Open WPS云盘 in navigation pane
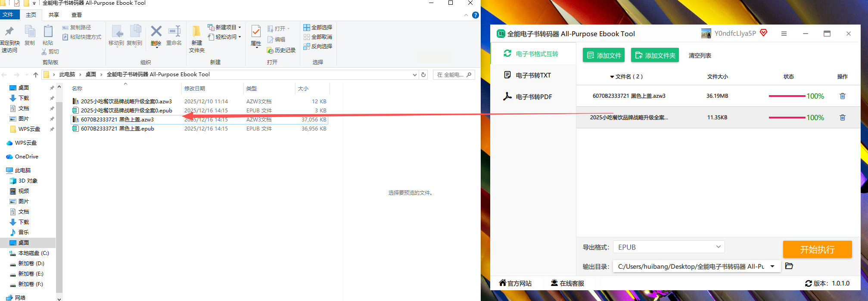868x301 pixels. tap(26, 143)
